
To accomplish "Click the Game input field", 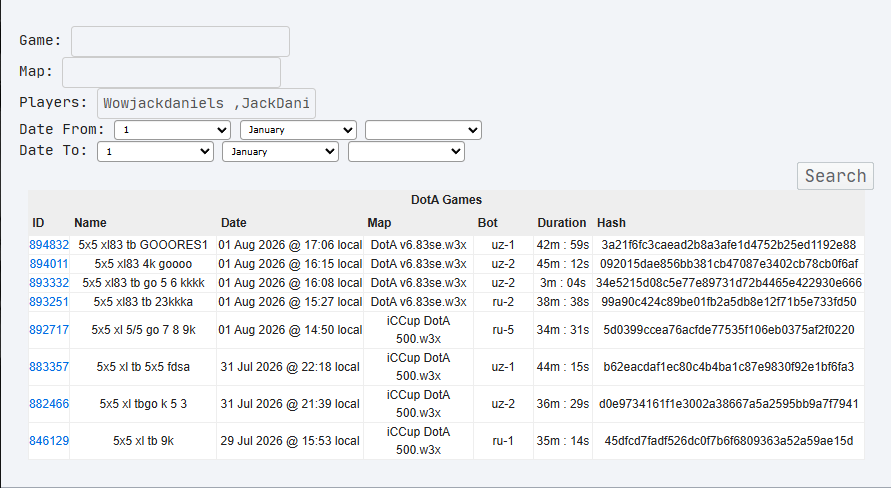I will [180, 41].
